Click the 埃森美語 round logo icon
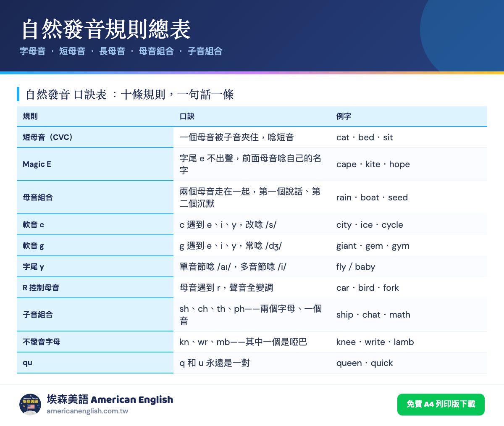The width and height of the screenshot is (504, 426). pos(30,405)
